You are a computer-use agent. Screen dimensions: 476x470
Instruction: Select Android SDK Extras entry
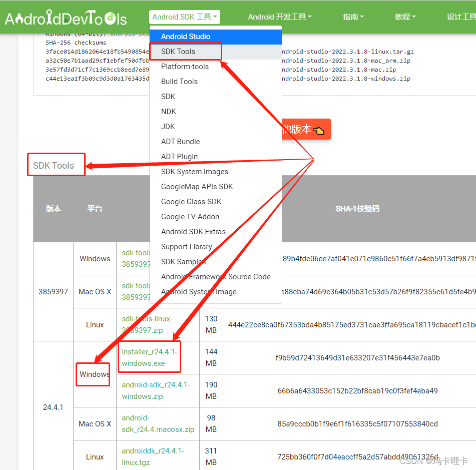click(216, 232)
